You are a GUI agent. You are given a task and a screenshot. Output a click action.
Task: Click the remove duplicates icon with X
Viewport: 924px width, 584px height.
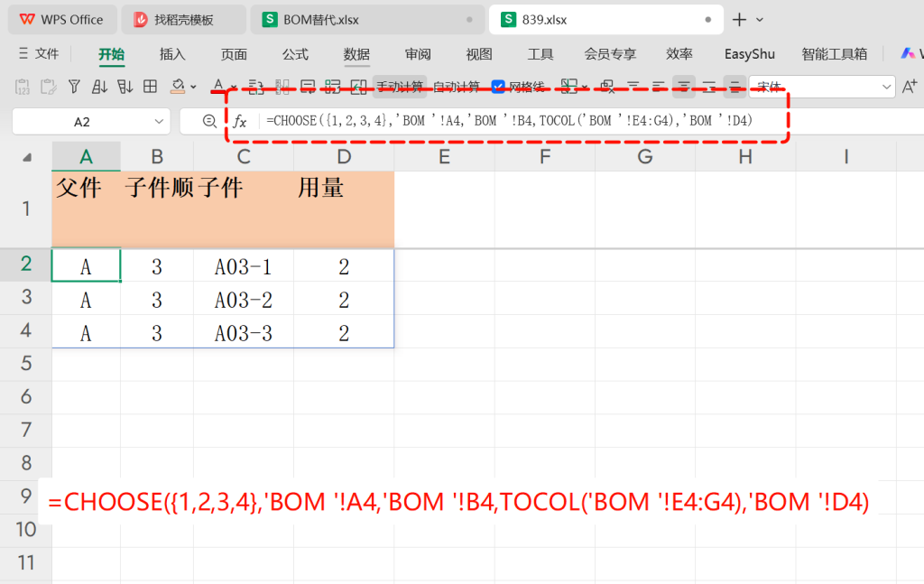pos(607,88)
